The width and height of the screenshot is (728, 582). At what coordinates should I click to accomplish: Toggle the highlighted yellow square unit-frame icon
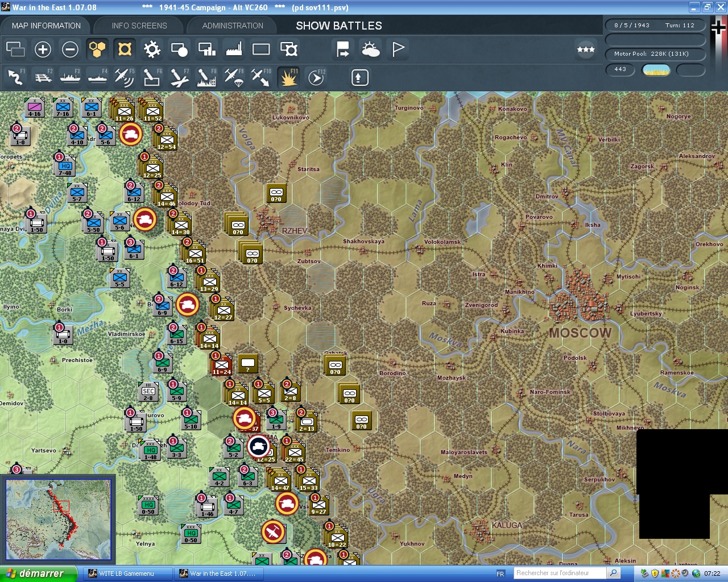click(x=125, y=49)
